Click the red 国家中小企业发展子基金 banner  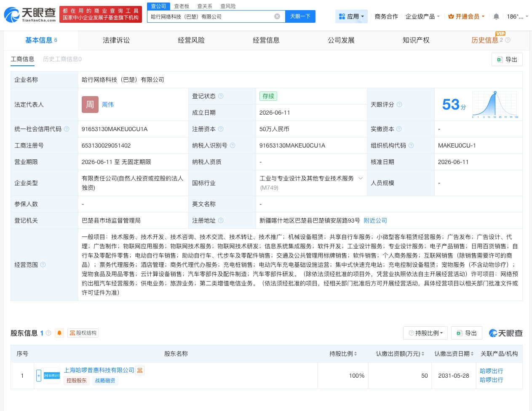(x=101, y=14)
